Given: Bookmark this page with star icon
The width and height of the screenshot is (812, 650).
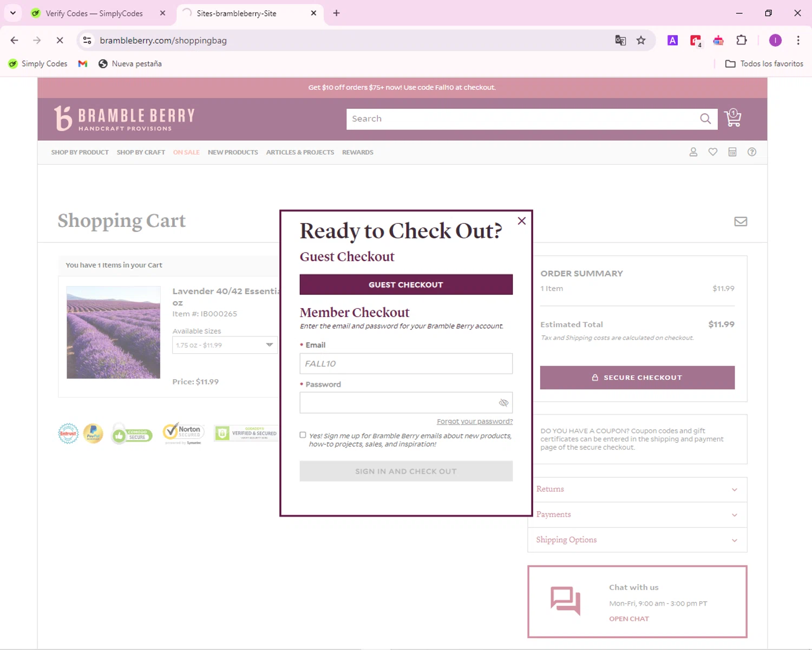Looking at the screenshot, I should pos(641,40).
